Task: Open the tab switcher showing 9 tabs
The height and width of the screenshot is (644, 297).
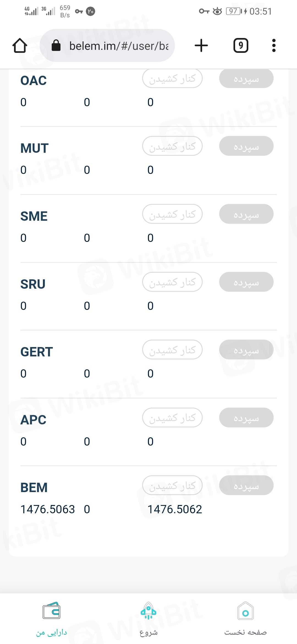Action: tap(241, 45)
